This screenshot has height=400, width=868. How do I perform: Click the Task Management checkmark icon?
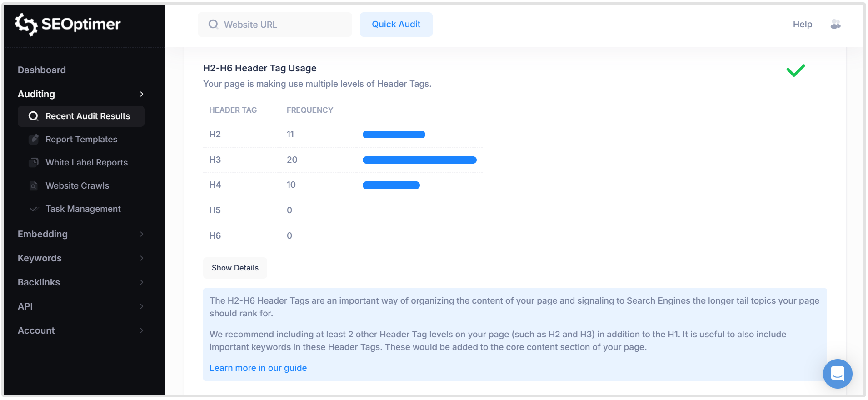(x=34, y=209)
